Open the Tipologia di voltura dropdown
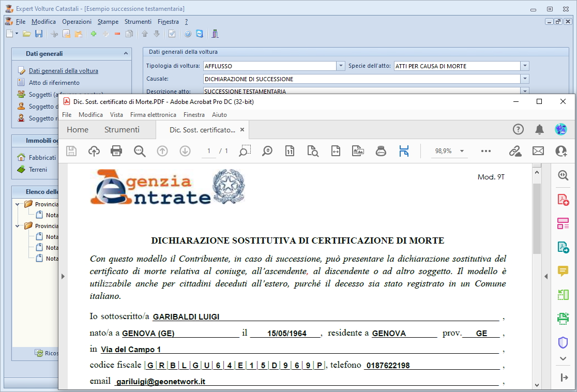The height and width of the screenshot is (392, 577). (x=341, y=66)
